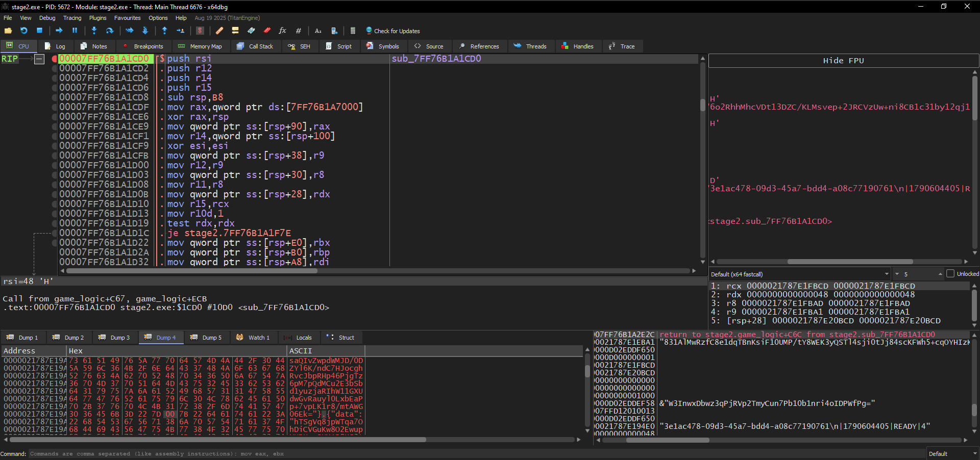Viewport: 980px width, 460px height.
Task: Click the disassembly horizontal scrollbar thumb
Action: tap(192, 271)
